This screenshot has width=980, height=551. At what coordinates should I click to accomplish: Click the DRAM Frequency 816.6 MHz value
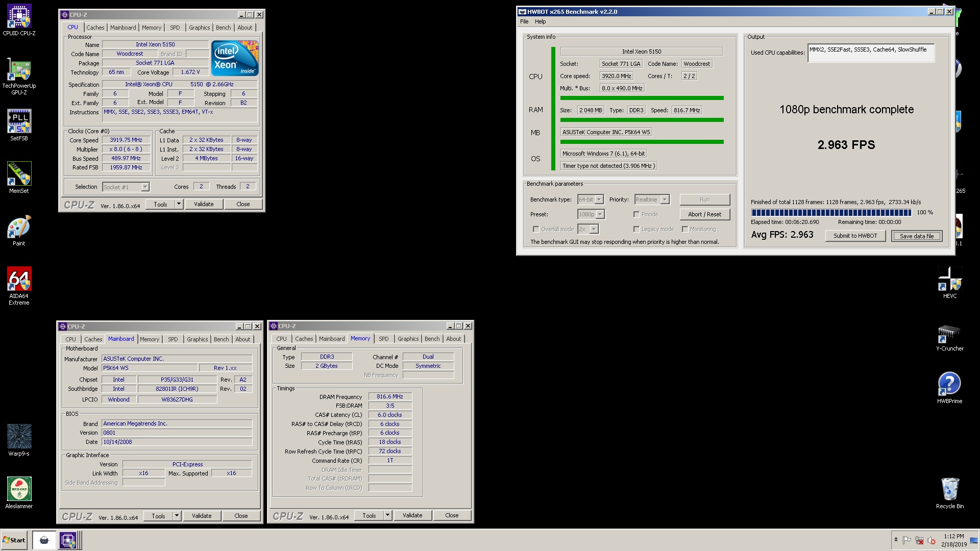click(390, 396)
